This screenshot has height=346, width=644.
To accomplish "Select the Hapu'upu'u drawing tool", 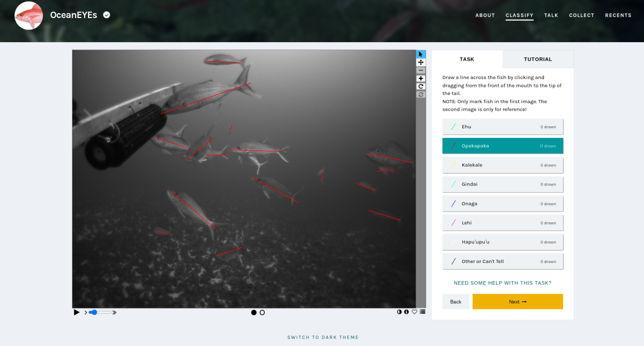I will coord(503,242).
